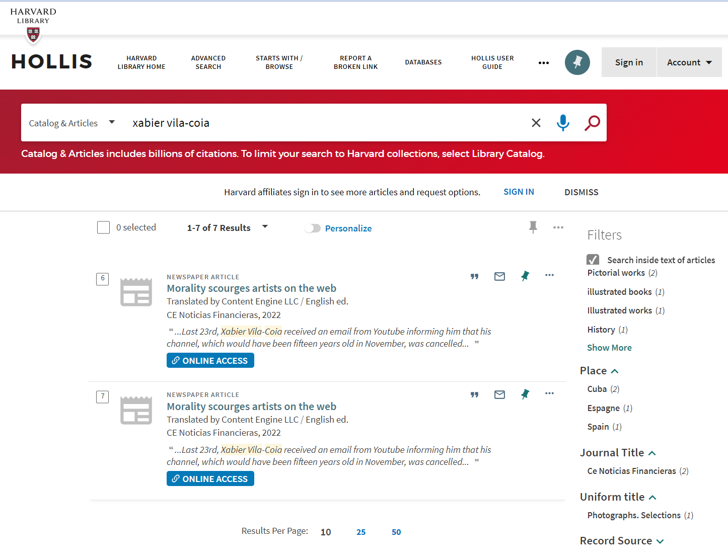Click newspaper thumbnail icon for result 7
The width and height of the screenshot is (728, 560).
[x=136, y=410]
